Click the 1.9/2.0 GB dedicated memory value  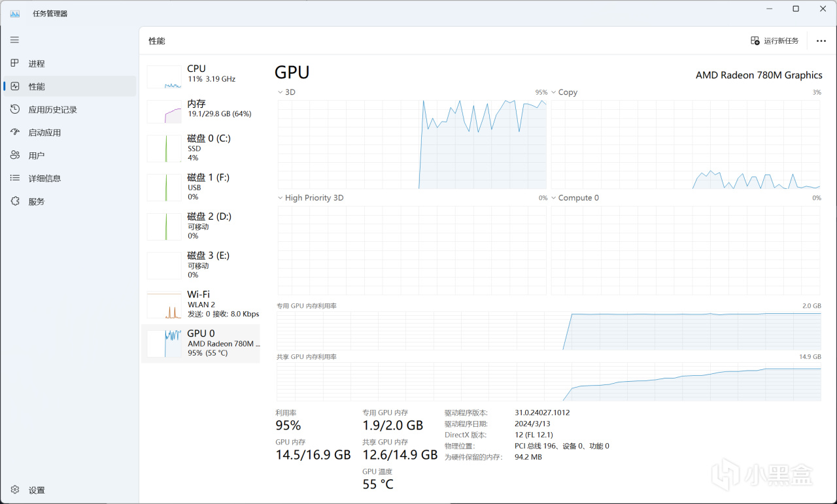click(x=393, y=426)
